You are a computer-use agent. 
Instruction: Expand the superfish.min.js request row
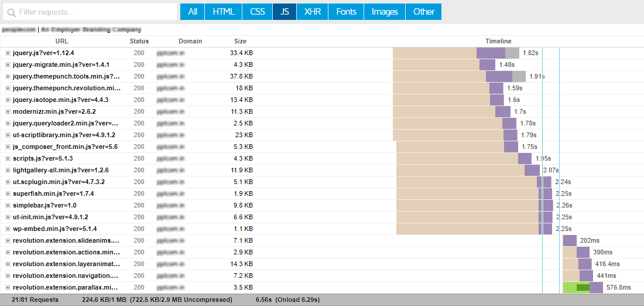pos(8,194)
